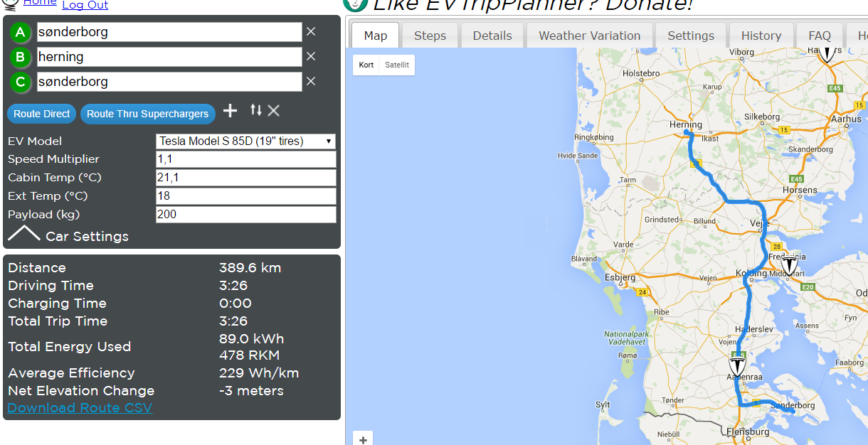The image size is (868, 445).
Task: Switch to the Map tab
Action: (375, 36)
